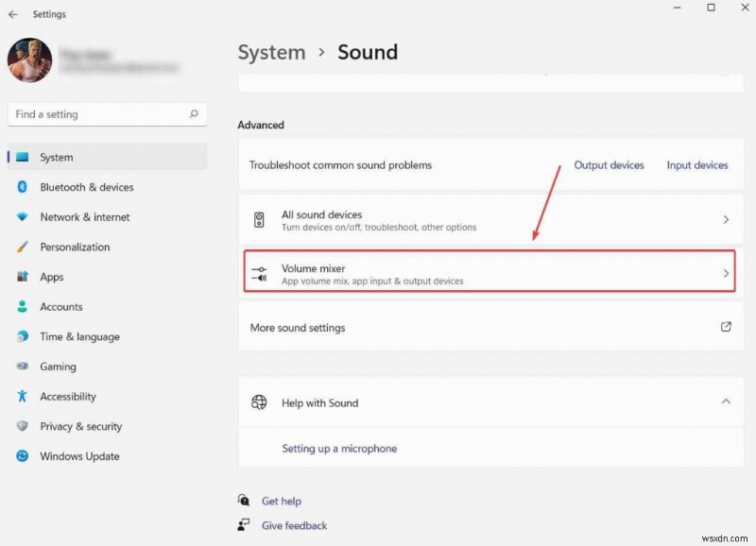756x546 pixels.
Task: Collapse the Help with Sound section
Action: [x=727, y=401]
